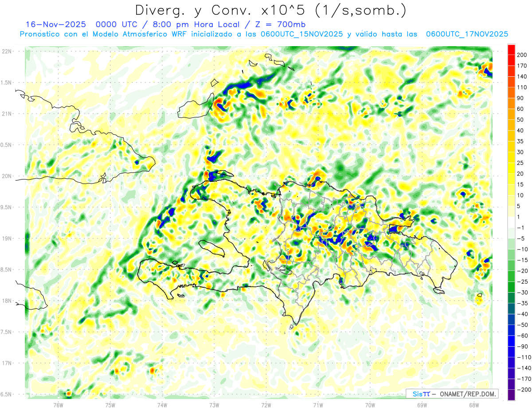Click the colorbar value "170" near top
The height and width of the screenshot is (411, 532).
(522, 66)
